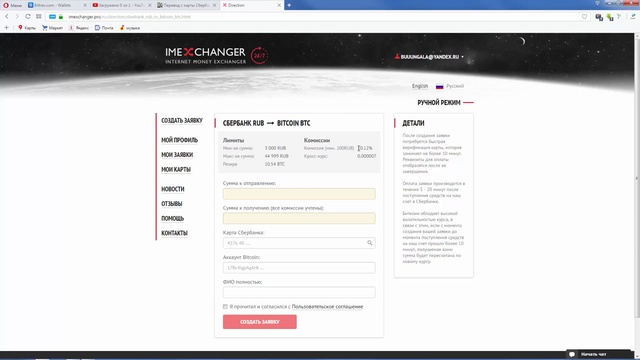Viewport: 640px width, 360px height.
Task: Open Отзывы in sidebar
Action: coord(171,204)
